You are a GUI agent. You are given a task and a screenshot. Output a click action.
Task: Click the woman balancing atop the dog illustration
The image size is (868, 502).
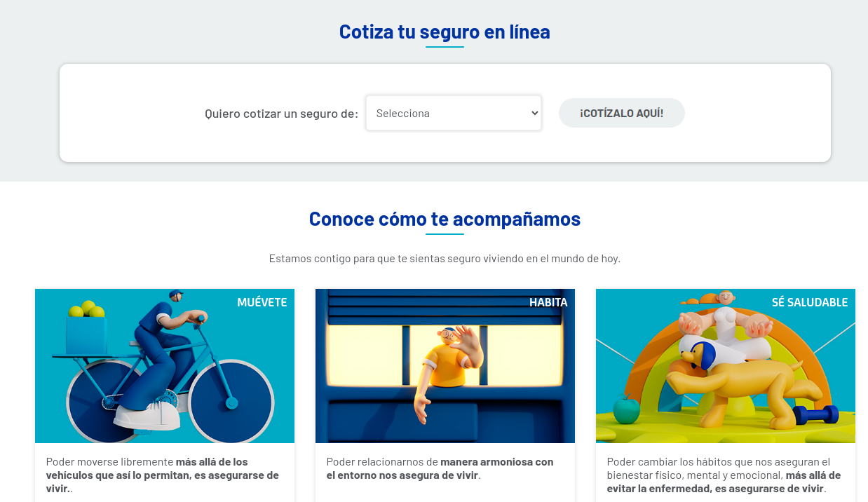(x=726, y=330)
